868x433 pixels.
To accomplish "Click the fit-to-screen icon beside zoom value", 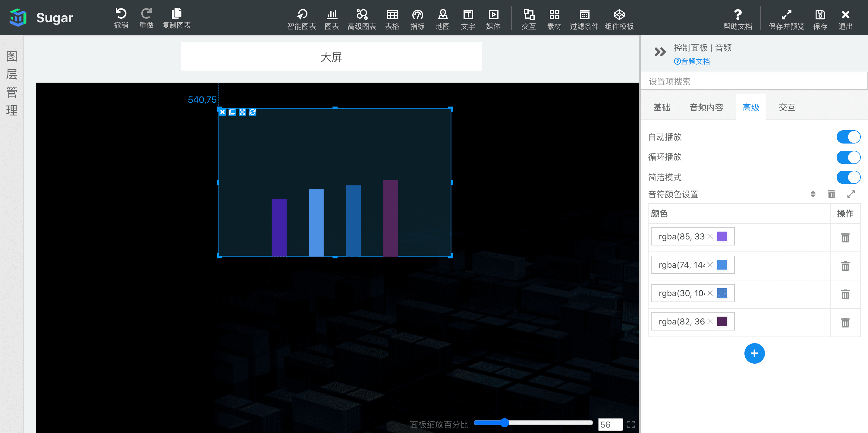I will click(631, 424).
